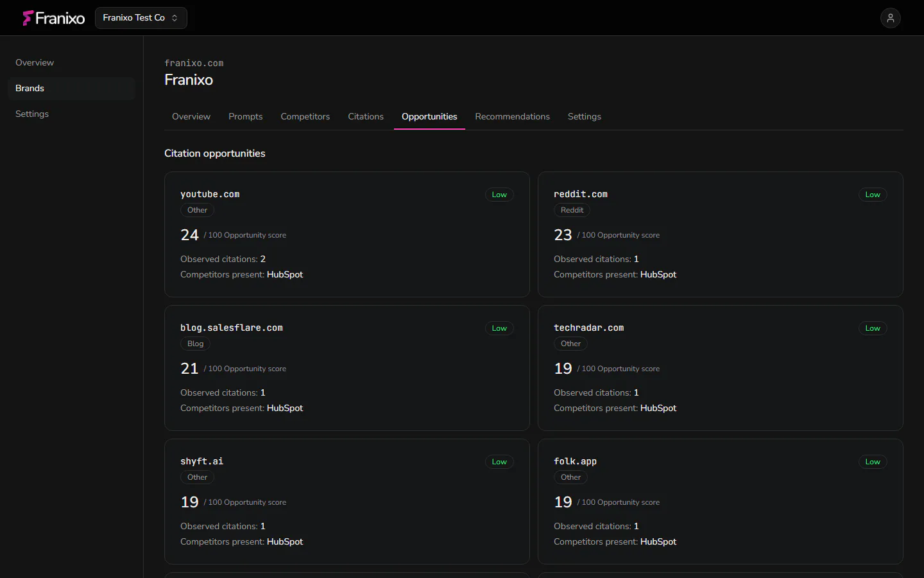Click the blog.salesflare.com domain name

coord(232,328)
